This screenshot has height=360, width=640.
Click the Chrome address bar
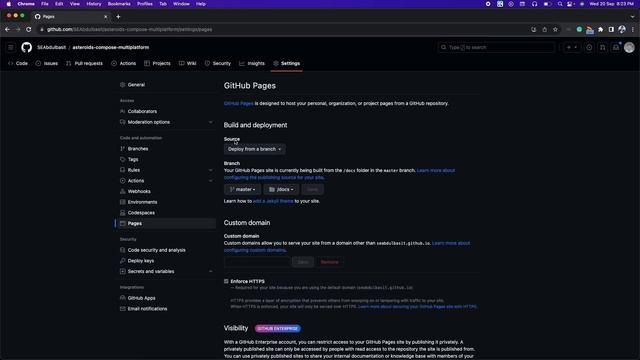click(282, 29)
